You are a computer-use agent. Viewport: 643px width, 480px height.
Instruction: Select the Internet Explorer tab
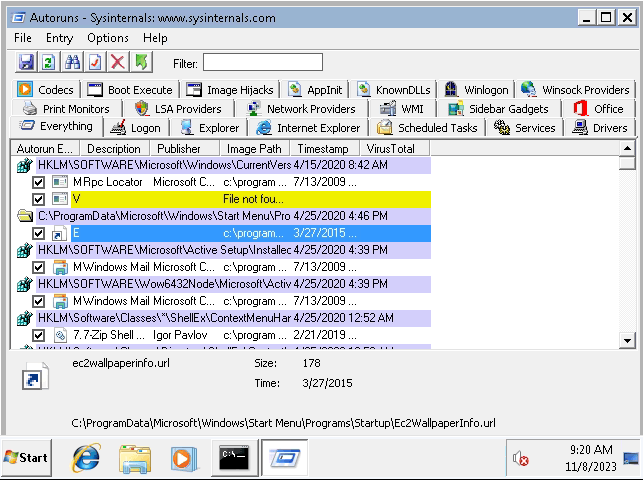(308, 128)
